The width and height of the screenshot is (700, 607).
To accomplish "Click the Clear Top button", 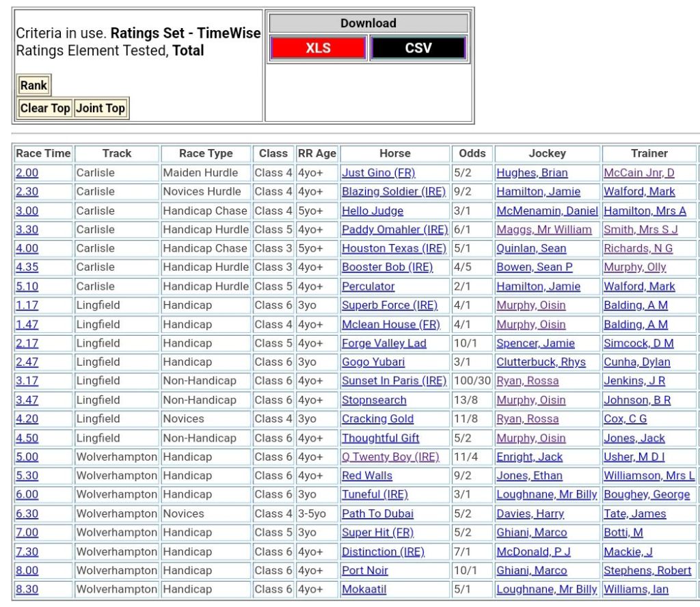I will point(45,108).
